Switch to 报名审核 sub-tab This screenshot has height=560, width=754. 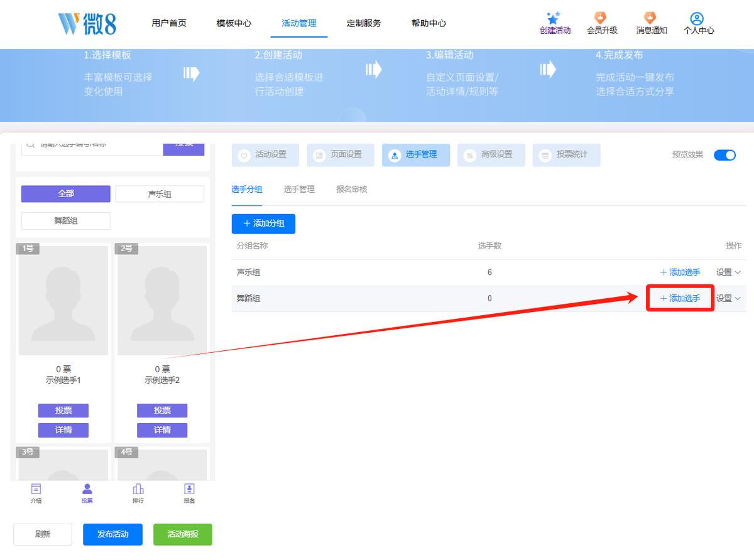pyautogui.click(x=352, y=189)
